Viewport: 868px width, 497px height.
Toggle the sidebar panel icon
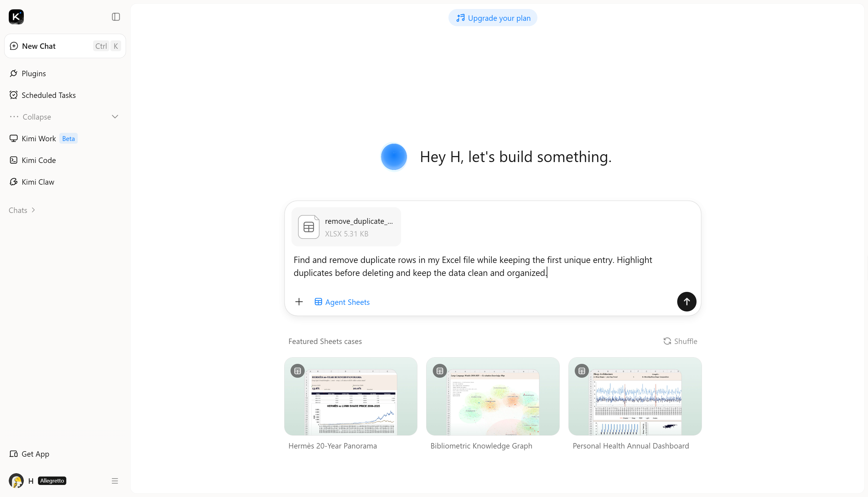pos(116,17)
